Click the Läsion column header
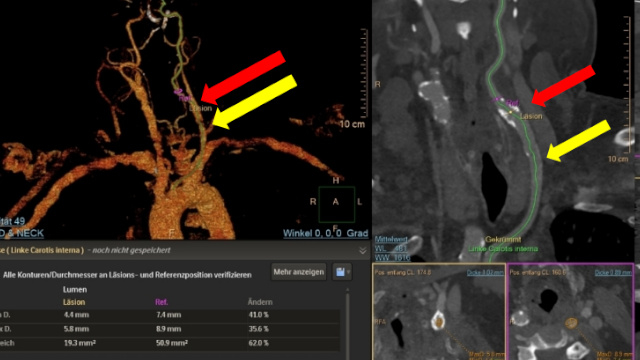This screenshot has height=360, width=640. [x=74, y=302]
